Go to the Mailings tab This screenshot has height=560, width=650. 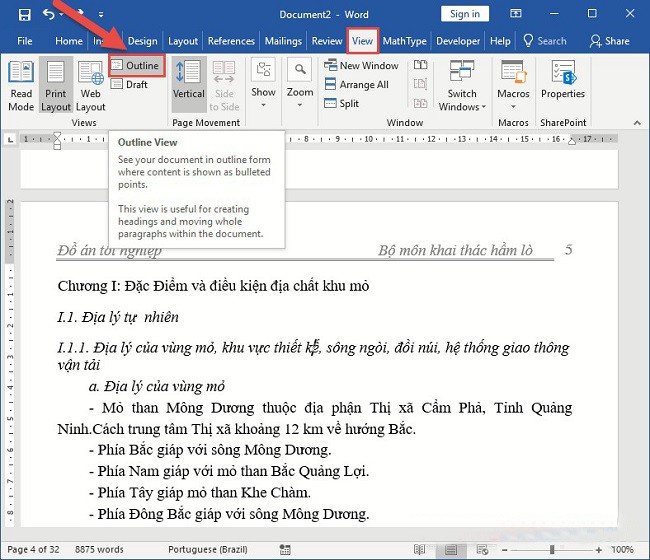coord(283,41)
